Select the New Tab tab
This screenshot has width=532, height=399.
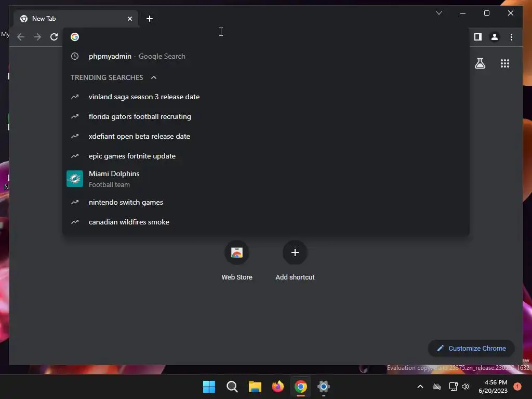pos(76,19)
